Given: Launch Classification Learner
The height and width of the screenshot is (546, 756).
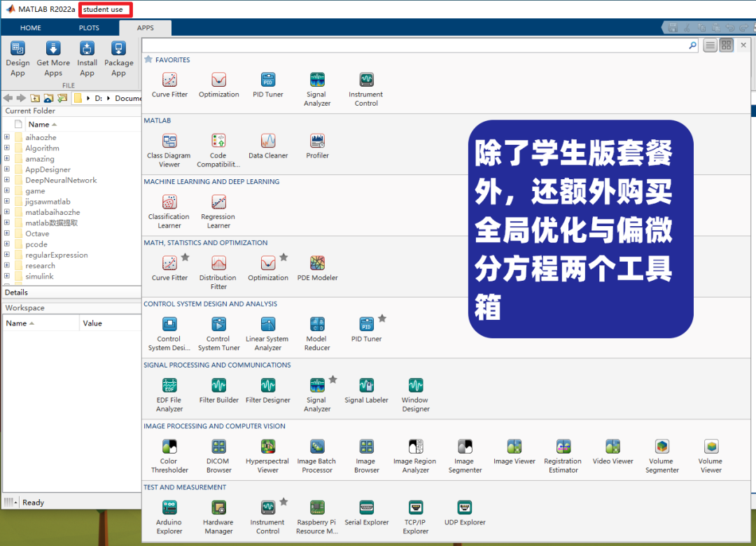Looking at the screenshot, I should point(169,202).
